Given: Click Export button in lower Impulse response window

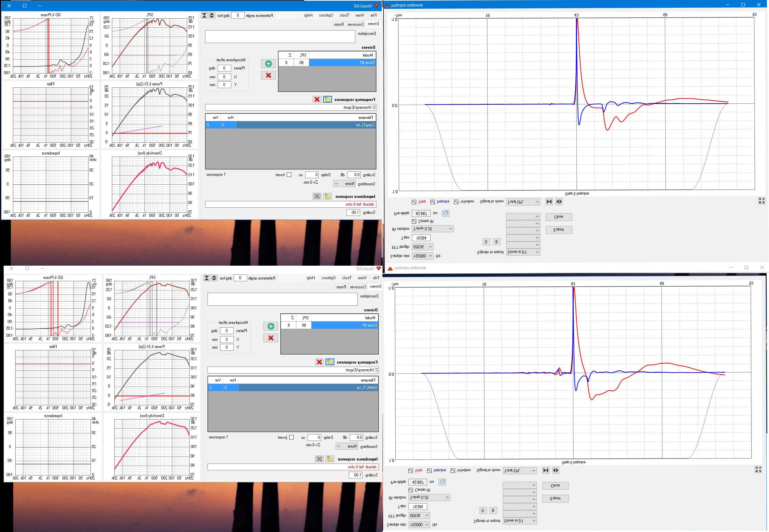Looking at the screenshot, I should pos(555,498).
